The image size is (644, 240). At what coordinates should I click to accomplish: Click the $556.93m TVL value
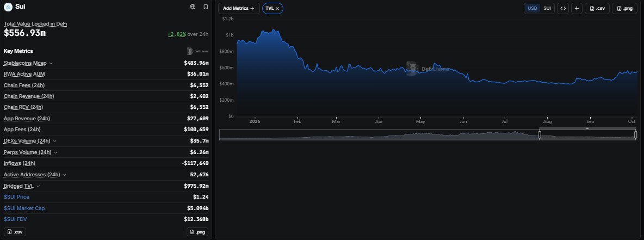24,33
